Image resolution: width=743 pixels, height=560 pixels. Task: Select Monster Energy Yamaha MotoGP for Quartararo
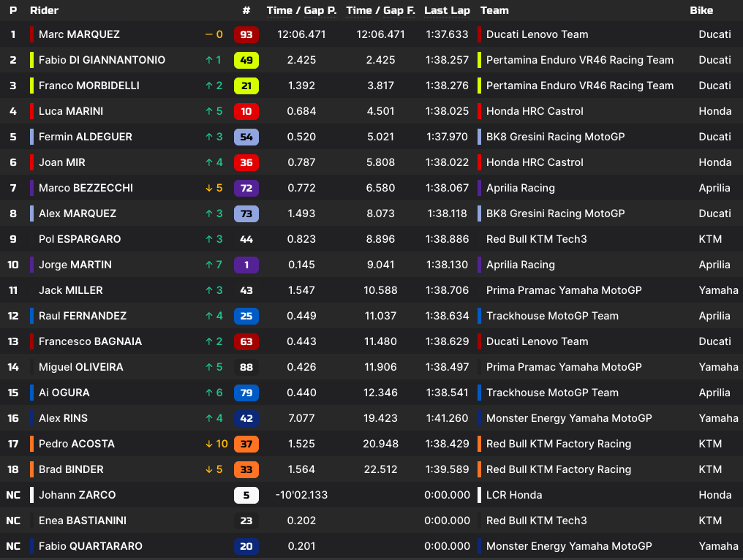coord(569,546)
